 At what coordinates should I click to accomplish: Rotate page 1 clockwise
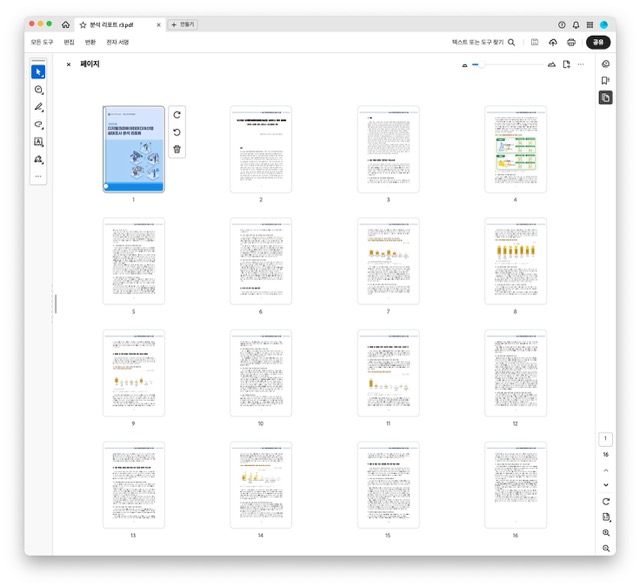pyautogui.click(x=177, y=115)
